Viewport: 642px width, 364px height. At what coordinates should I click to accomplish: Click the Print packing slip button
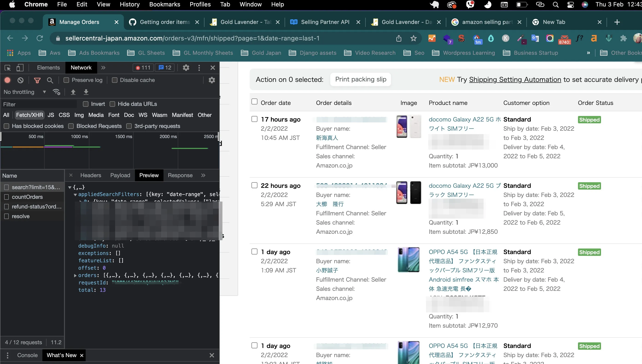tap(360, 80)
